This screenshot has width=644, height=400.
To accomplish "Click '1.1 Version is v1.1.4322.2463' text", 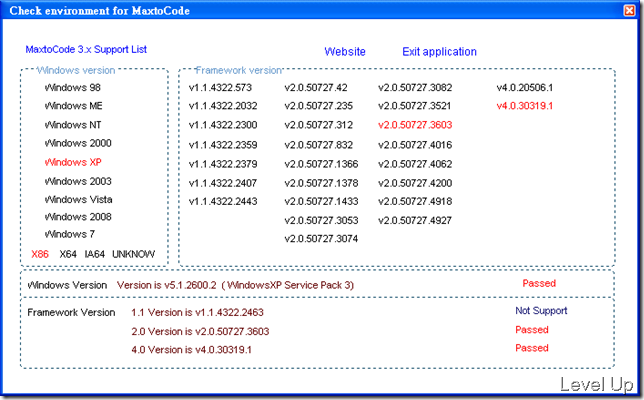I will pos(197,313).
